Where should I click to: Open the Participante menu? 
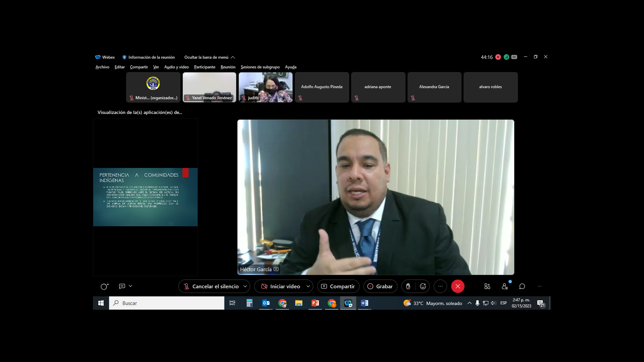[205, 67]
